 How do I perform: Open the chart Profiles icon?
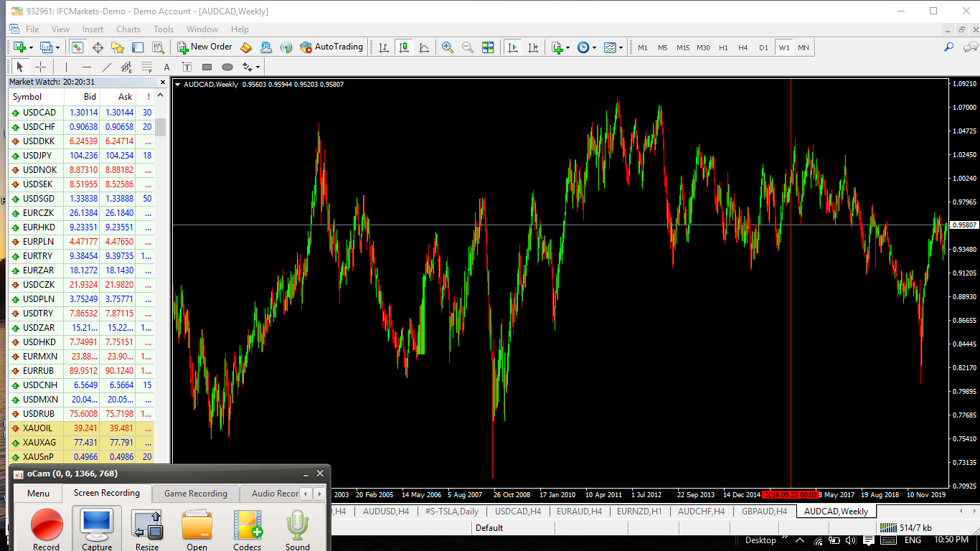pyautogui.click(x=47, y=47)
